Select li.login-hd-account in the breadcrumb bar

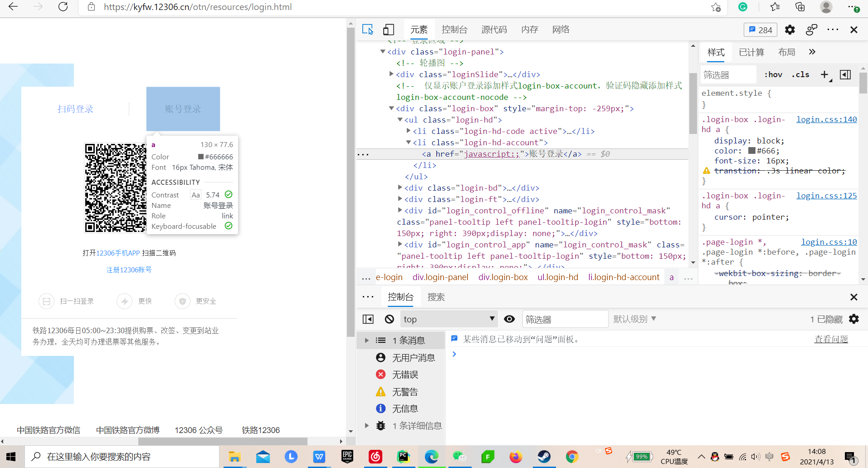[x=624, y=277]
